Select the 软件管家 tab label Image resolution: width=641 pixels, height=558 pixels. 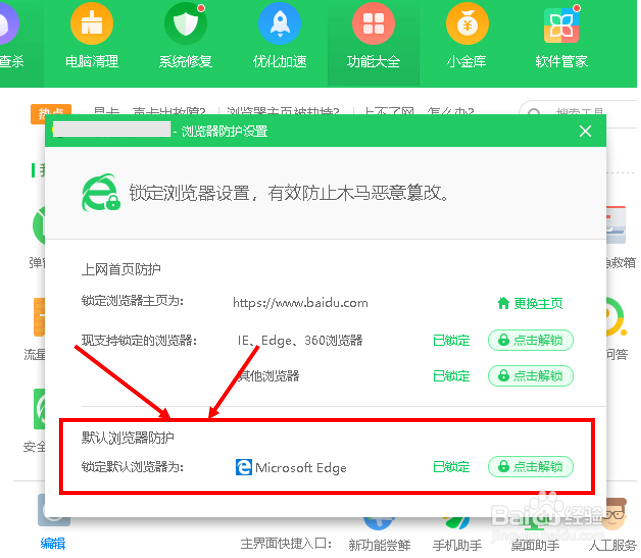tap(562, 62)
